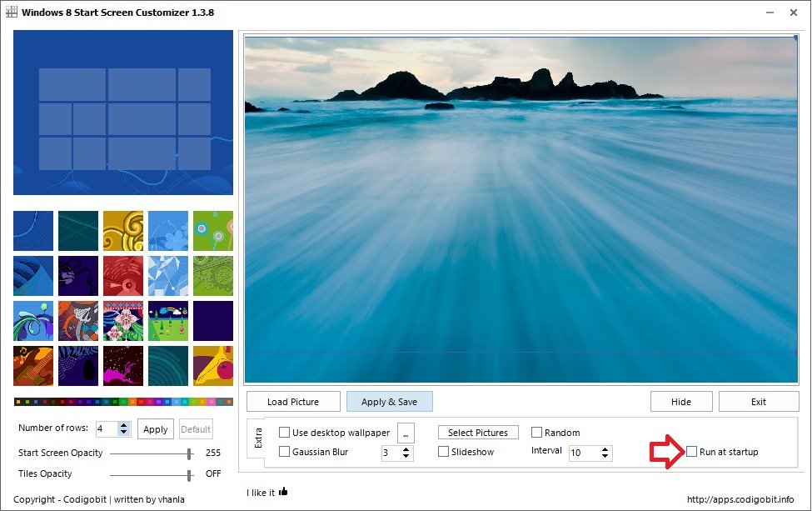812x511 pixels.
Task: Select the green bubbles background thumbnail
Action: click(x=213, y=231)
